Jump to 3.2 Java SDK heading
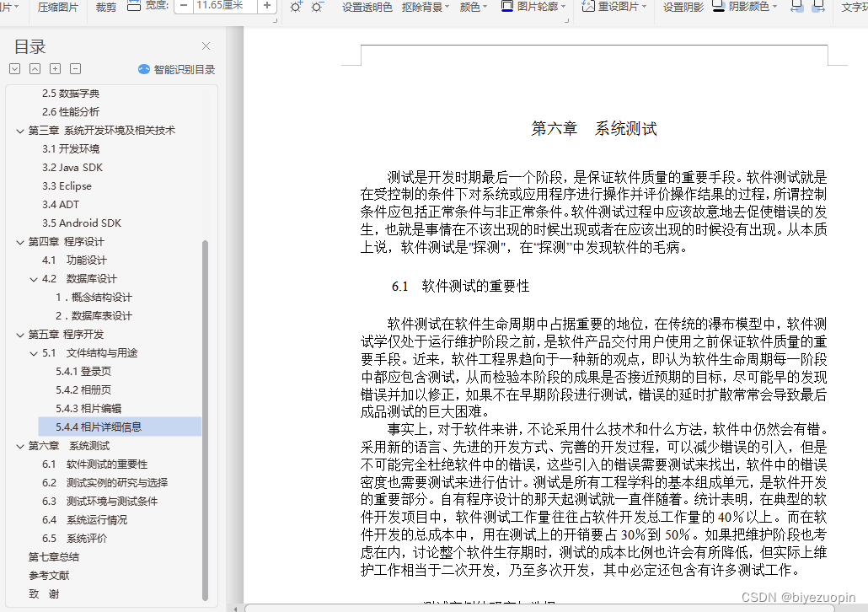The height and width of the screenshot is (612, 868). pyautogui.click(x=72, y=167)
